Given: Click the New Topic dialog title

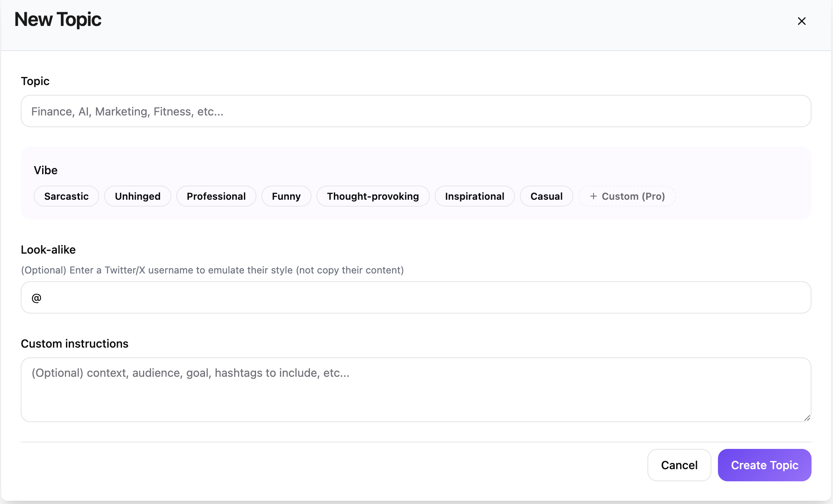Looking at the screenshot, I should click(x=57, y=19).
